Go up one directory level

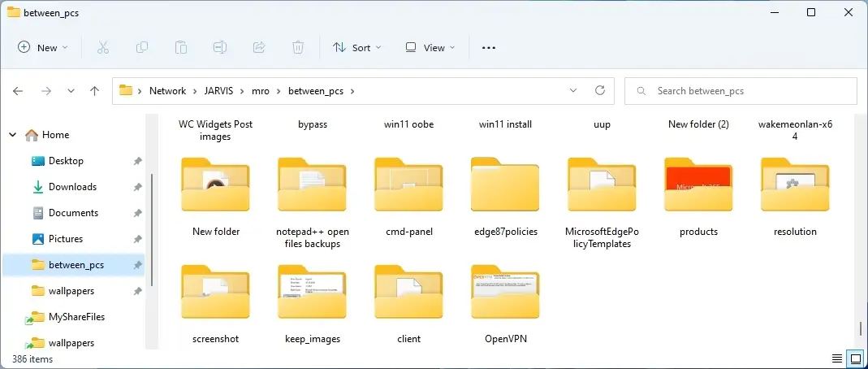tap(94, 91)
